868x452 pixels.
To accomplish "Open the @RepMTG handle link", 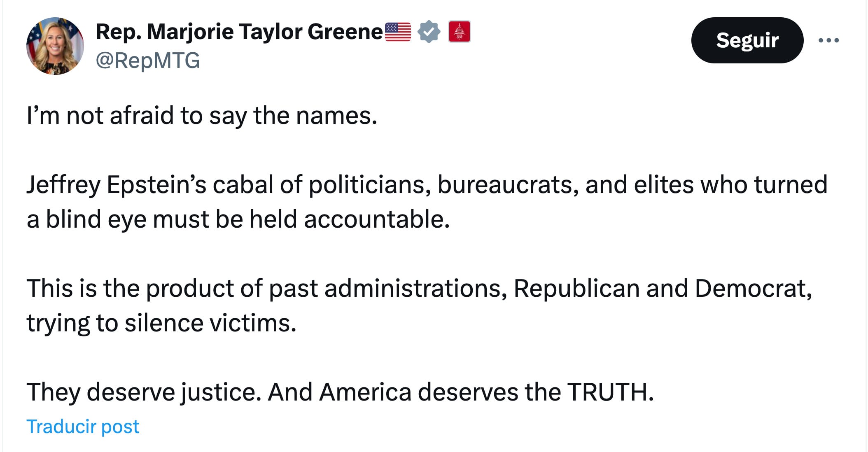I will tap(148, 61).
